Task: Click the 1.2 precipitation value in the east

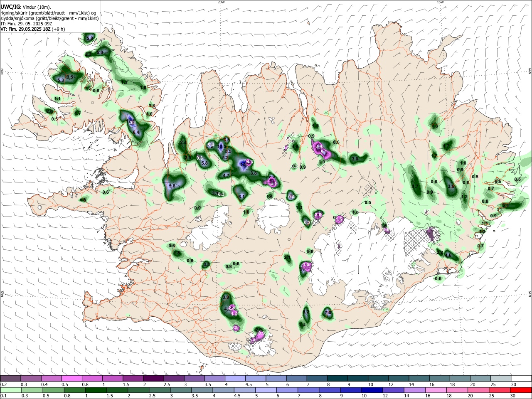Action: pos(465,197)
